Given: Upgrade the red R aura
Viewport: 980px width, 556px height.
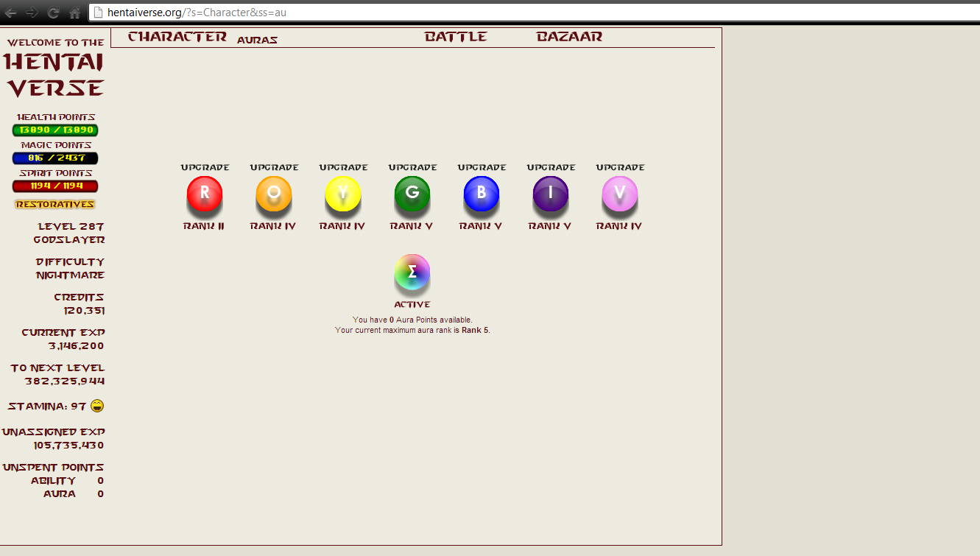Looking at the screenshot, I should (x=205, y=167).
